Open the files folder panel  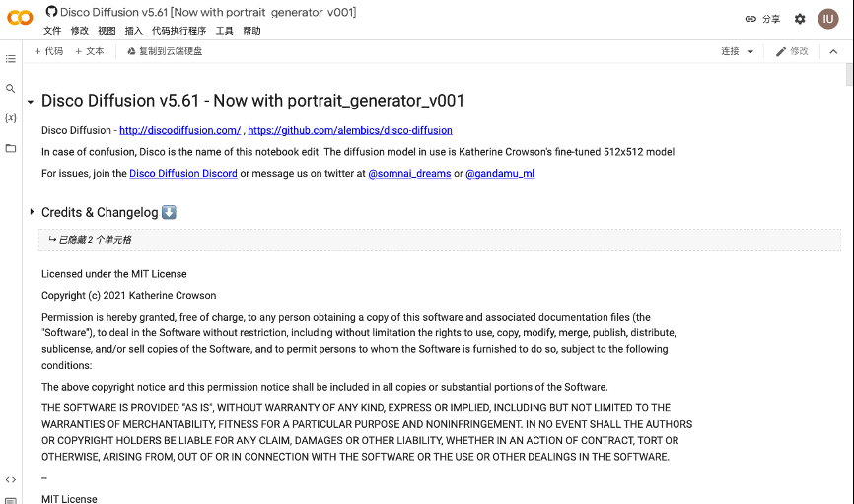coord(10,148)
